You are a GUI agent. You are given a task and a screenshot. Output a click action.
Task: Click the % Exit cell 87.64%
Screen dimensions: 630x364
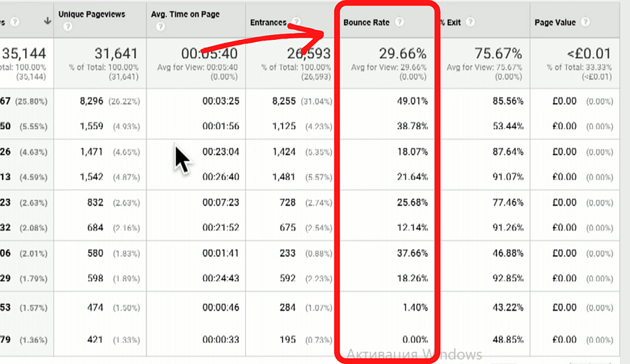click(x=508, y=152)
